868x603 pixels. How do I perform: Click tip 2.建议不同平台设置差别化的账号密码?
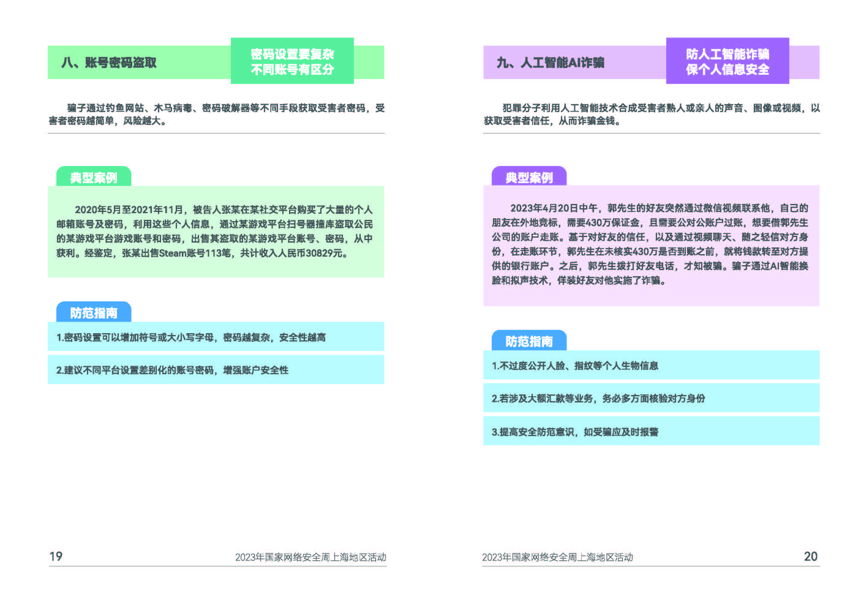[216, 370]
